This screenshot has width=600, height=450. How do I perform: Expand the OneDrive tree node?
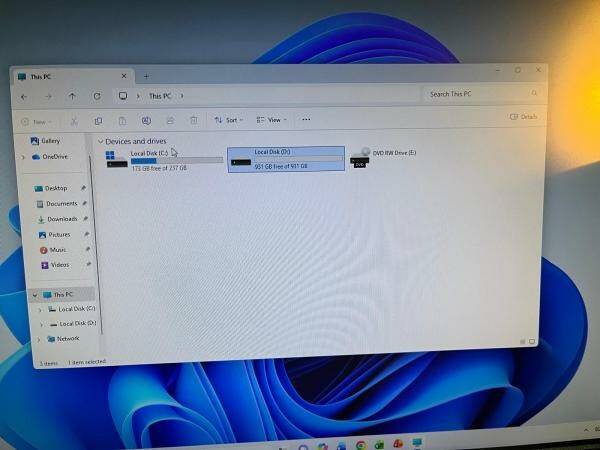tap(23, 157)
